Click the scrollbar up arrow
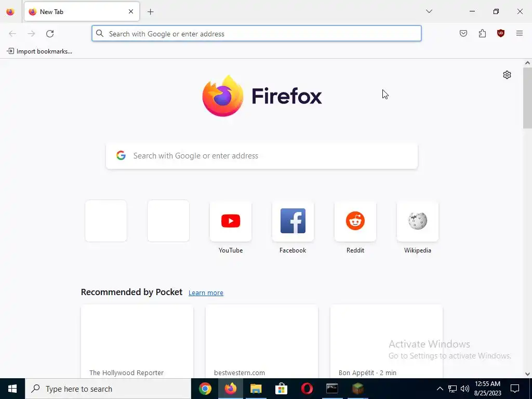Image resolution: width=532 pixels, height=399 pixels. [x=527, y=63]
